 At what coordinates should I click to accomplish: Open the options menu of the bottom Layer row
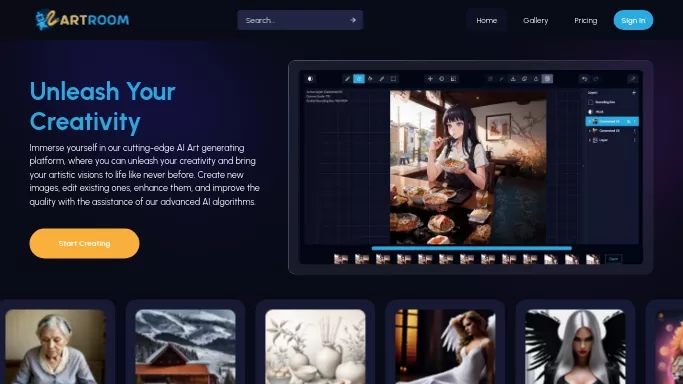coord(634,140)
